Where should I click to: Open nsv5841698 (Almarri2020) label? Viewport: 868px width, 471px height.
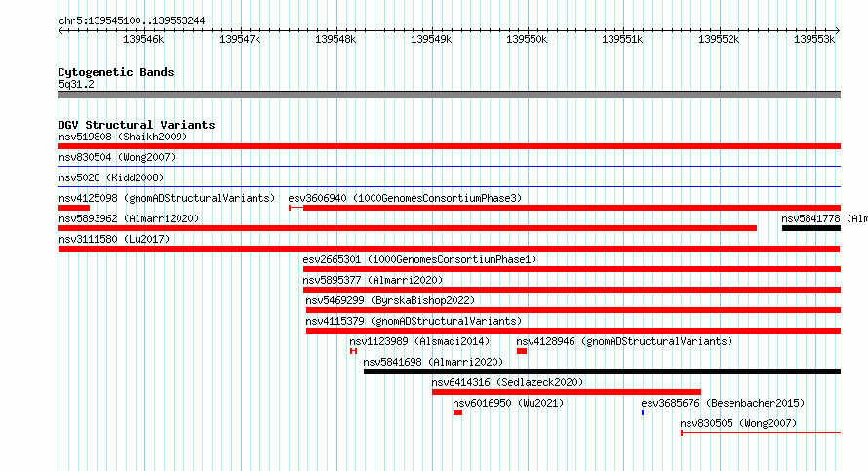click(433, 362)
